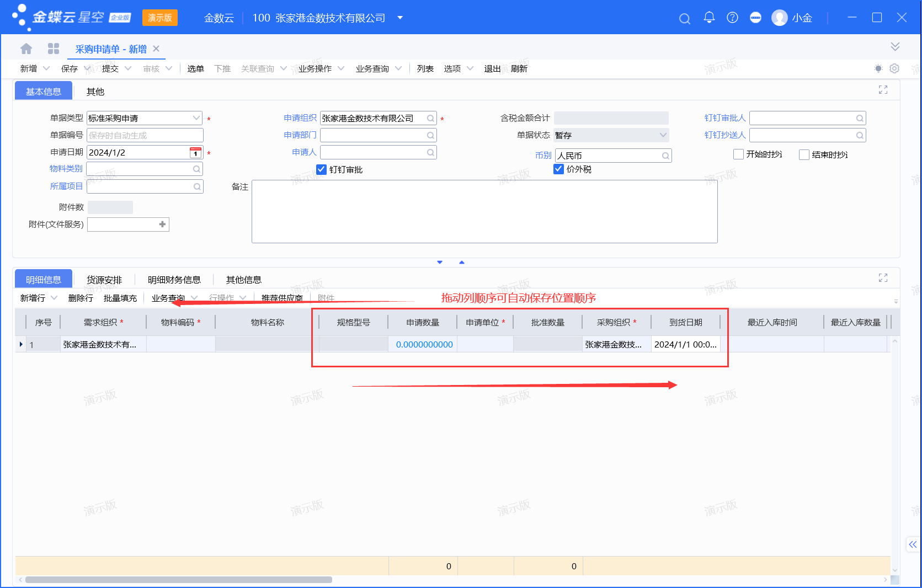Enable the 结束时抄 checkbox

804,155
